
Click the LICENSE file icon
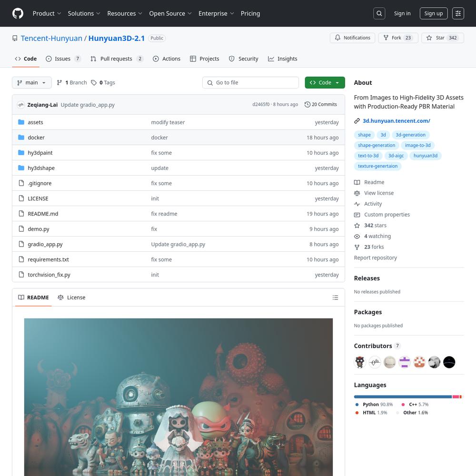click(21, 198)
